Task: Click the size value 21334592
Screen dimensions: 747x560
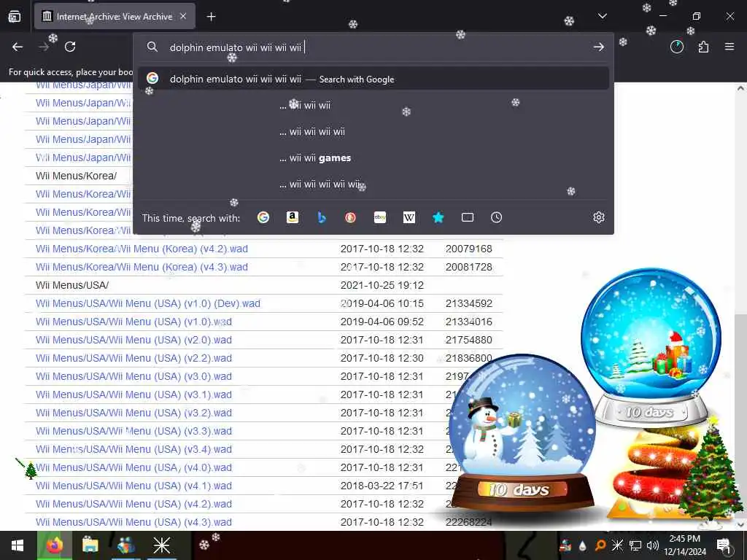Action: pyautogui.click(x=469, y=304)
